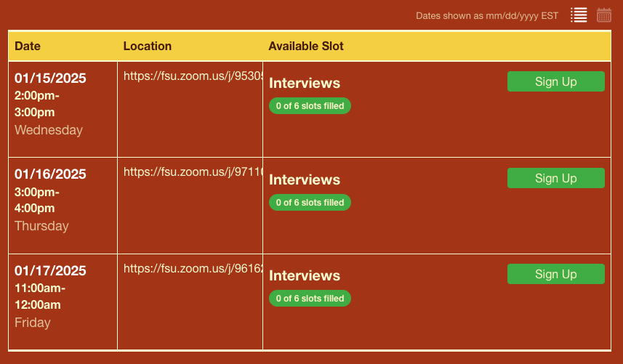Screen dimensions: 623x364
Task: Select the Interviews title in the Friday row
Action: coord(305,275)
